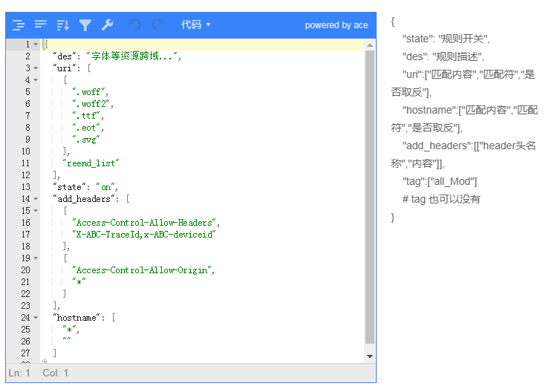Click the "des" key on line 2

pos(65,56)
